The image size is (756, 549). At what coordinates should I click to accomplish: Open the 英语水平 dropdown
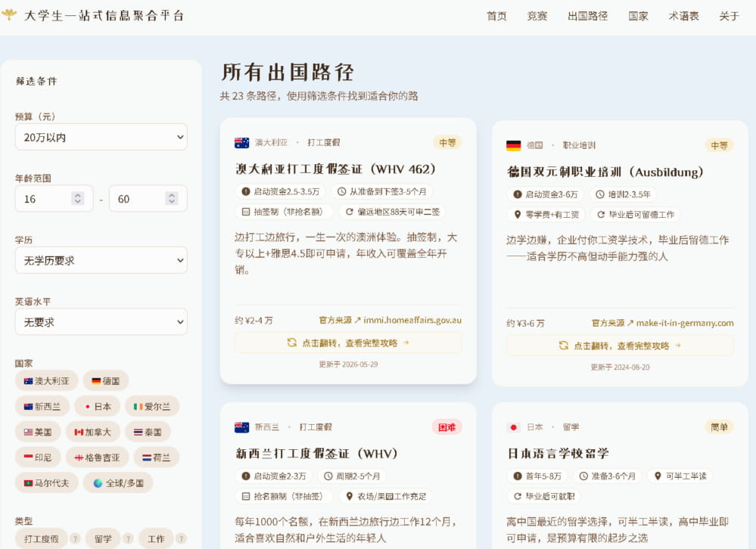(101, 322)
